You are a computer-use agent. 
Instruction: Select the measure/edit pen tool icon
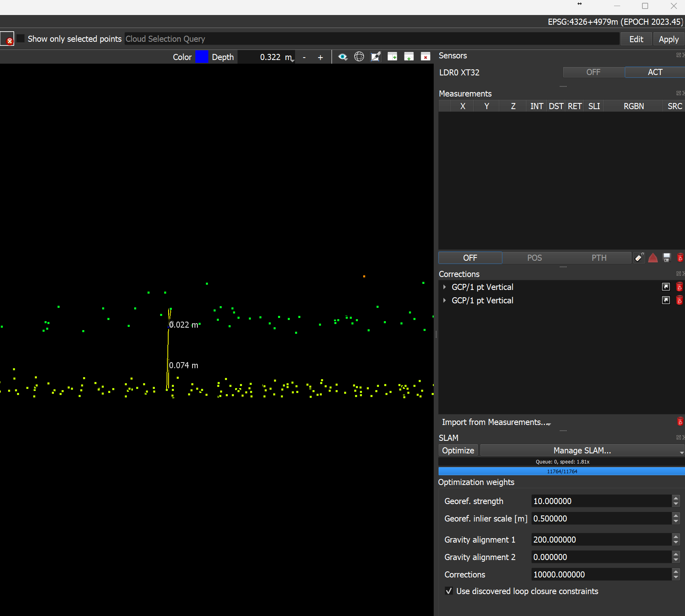tap(376, 57)
